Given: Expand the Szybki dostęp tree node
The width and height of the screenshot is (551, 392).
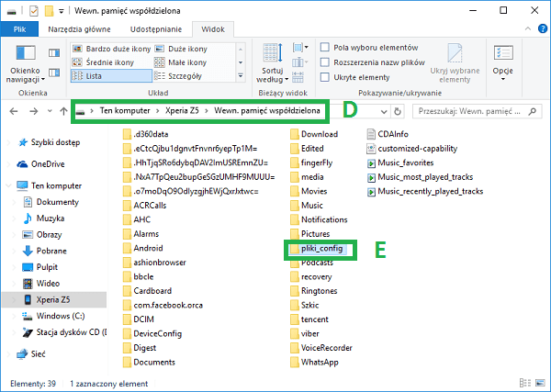Looking at the screenshot, I should click(8, 142).
